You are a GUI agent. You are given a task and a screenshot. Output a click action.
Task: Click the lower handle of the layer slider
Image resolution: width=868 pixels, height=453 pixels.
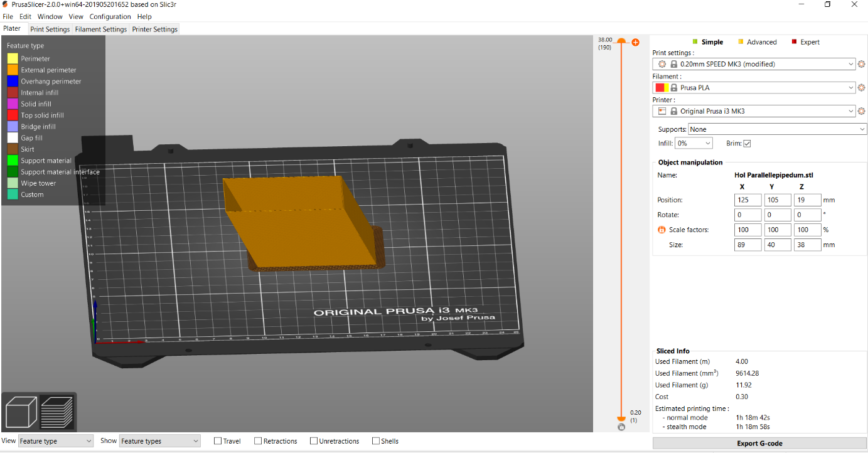621,418
